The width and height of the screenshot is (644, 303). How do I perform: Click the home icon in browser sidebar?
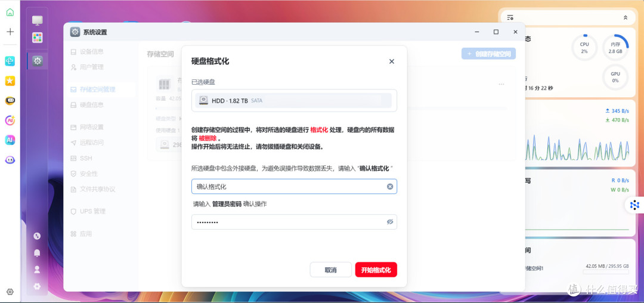[10, 13]
